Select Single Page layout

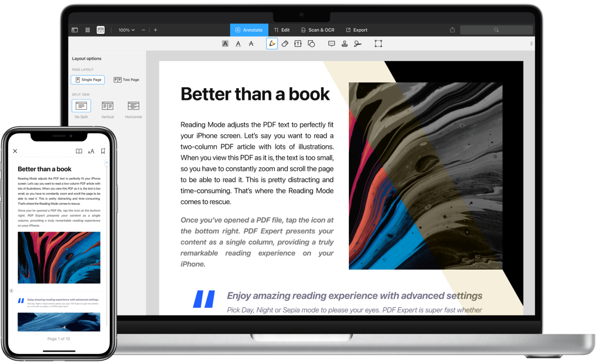88,80
